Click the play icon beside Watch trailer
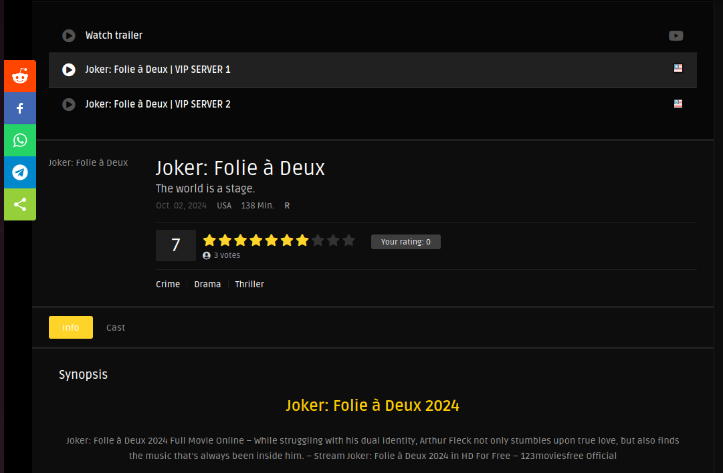Viewport: 723px width, 473px height. point(68,36)
